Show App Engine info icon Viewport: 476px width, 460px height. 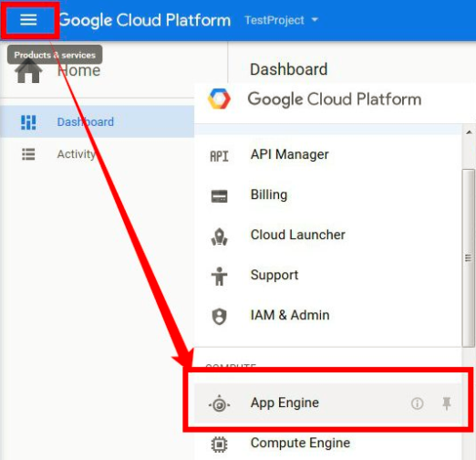click(x=417, y=403)
